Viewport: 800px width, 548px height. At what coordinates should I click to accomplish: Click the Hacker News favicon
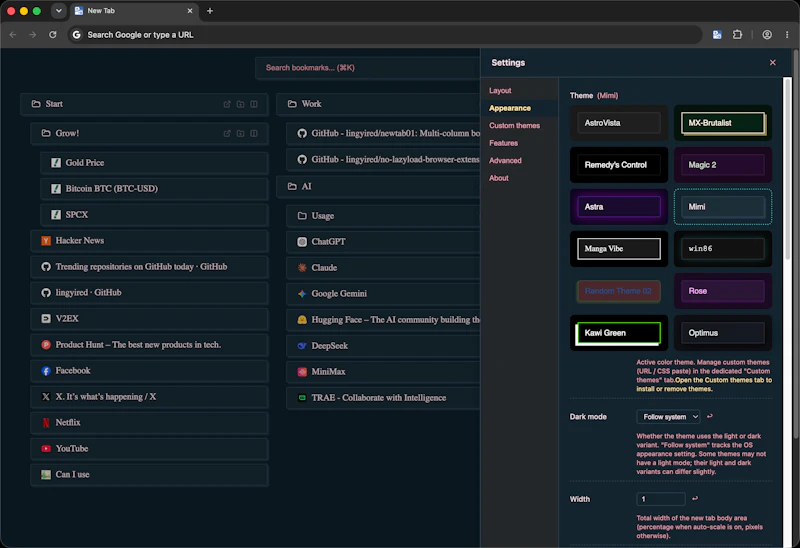(x=46, y=241)
